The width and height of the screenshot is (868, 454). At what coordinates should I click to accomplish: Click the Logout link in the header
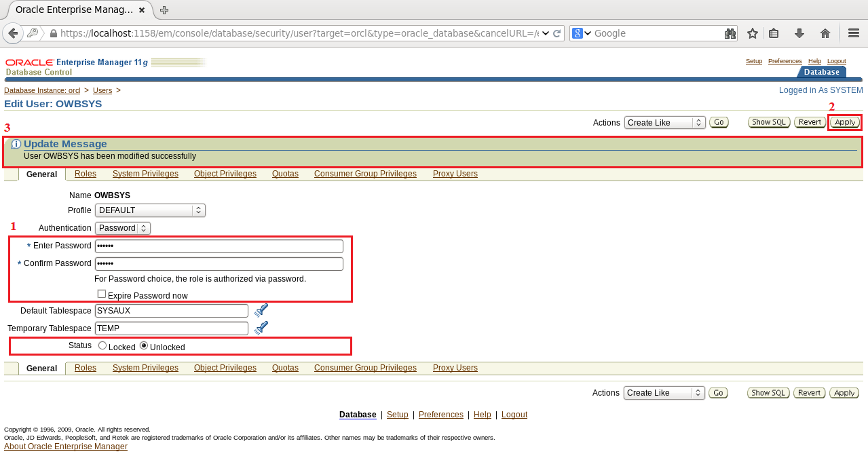(x=837, y=61)
